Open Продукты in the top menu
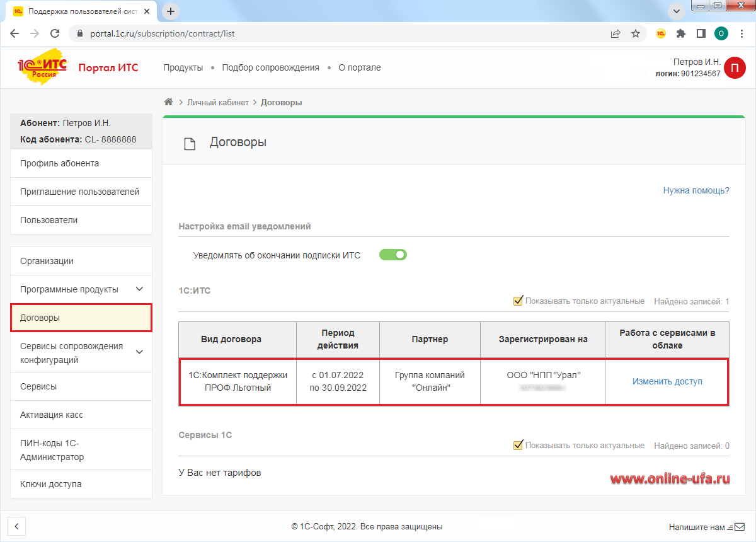Image resolution: width=756 pixels, height=542 pixels. coord(183,67)
